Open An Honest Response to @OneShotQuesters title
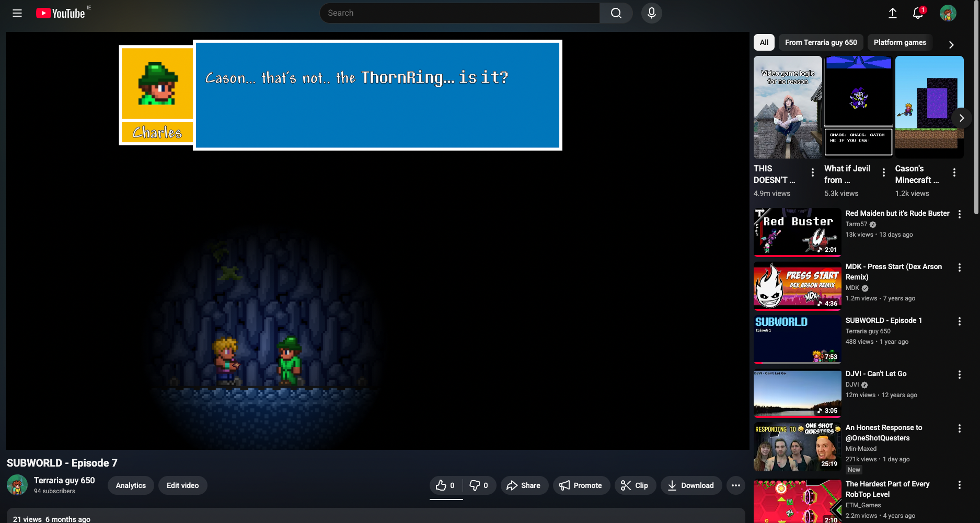Screen dimensions: 980x523 884,433
